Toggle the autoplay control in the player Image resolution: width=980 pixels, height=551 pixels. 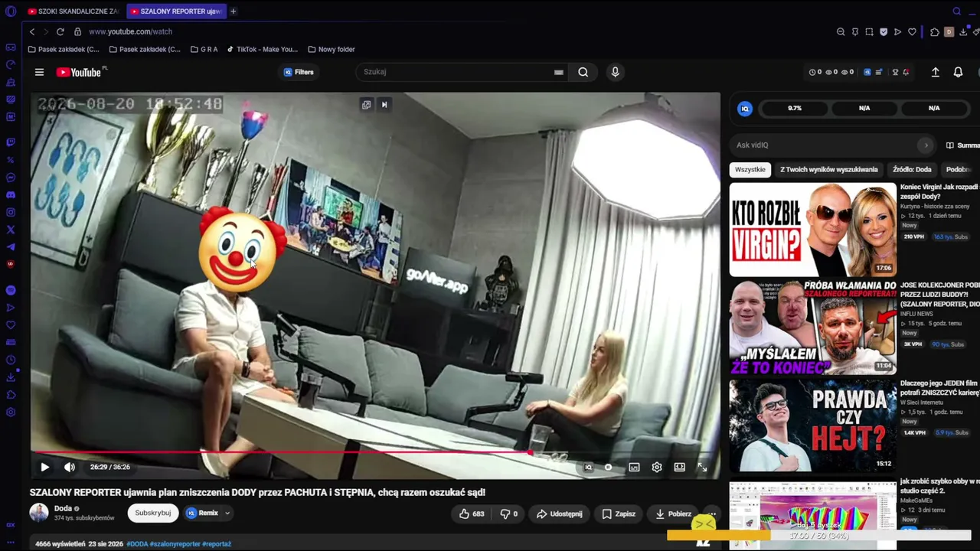click(x=609, y=467)
